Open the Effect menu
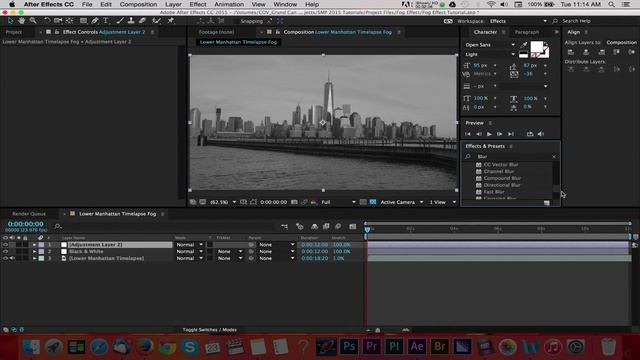The image size is (640, 360). 198,4
